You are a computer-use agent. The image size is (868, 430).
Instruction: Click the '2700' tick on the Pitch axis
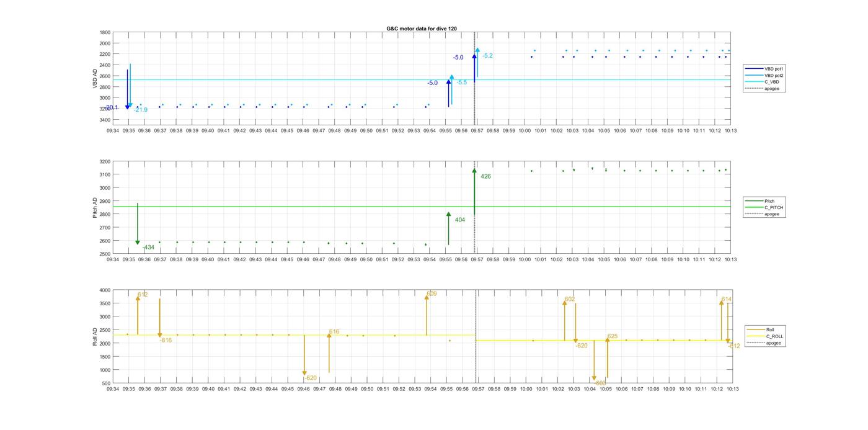(105, 228)
